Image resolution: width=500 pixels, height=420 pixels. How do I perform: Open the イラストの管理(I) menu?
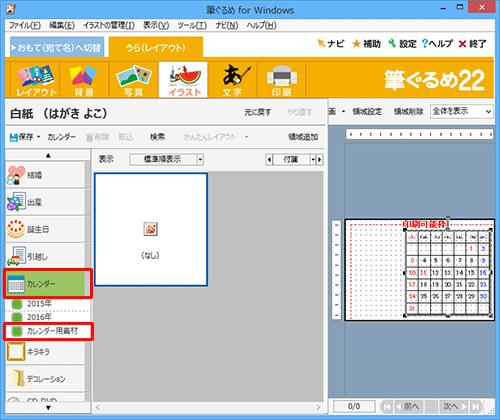coord(109,25)
